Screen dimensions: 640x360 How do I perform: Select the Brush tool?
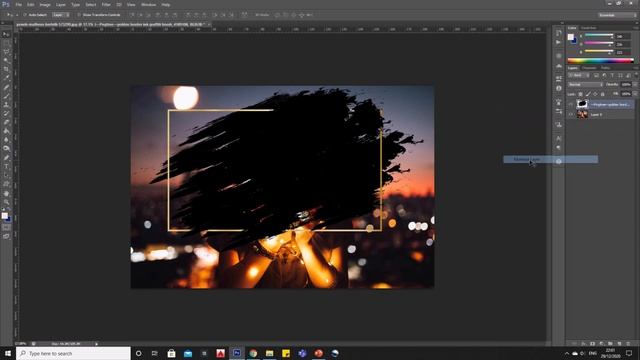[6, 96]
